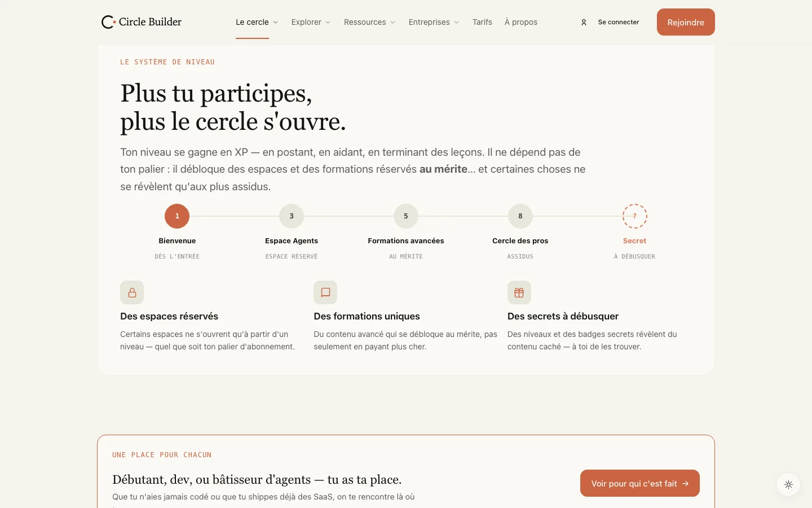Click the user profile icon beside Se connecter
Viewport: 812px width, 508px height.
(x=584, y=23)
